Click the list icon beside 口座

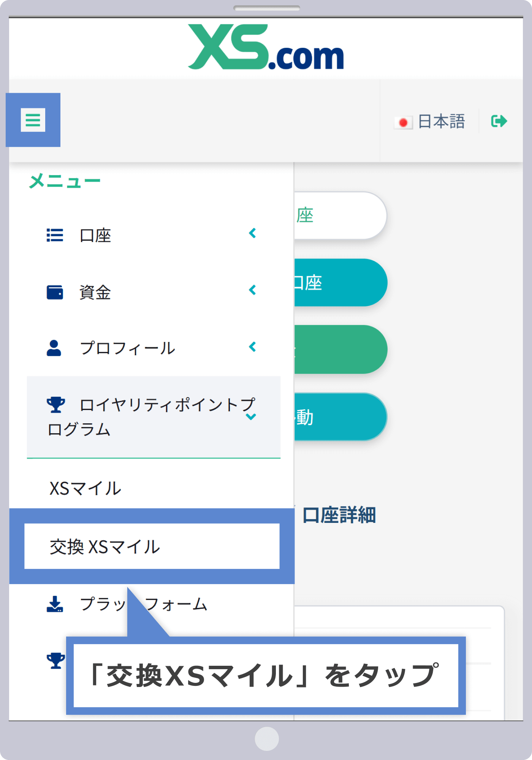click(55, 235)
